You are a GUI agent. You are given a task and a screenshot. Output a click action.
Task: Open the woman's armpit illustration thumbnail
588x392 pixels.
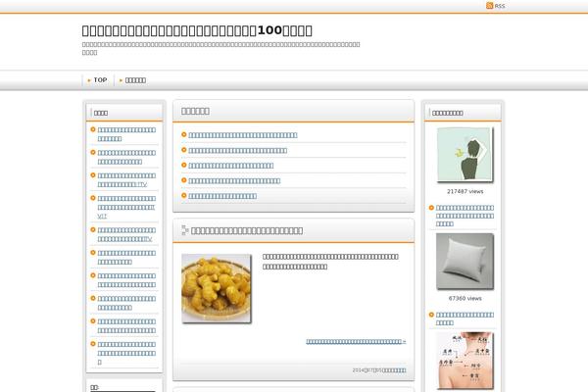[465, 155]
